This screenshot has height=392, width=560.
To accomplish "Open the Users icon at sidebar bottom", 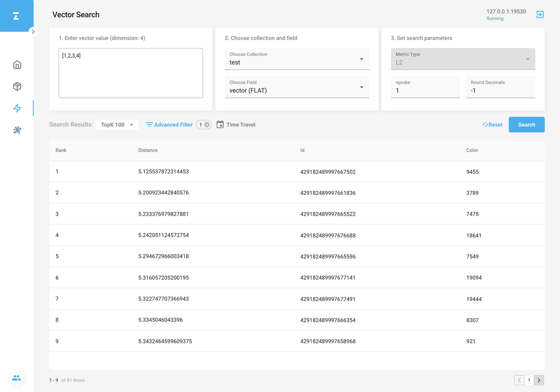I will [17, 378].
